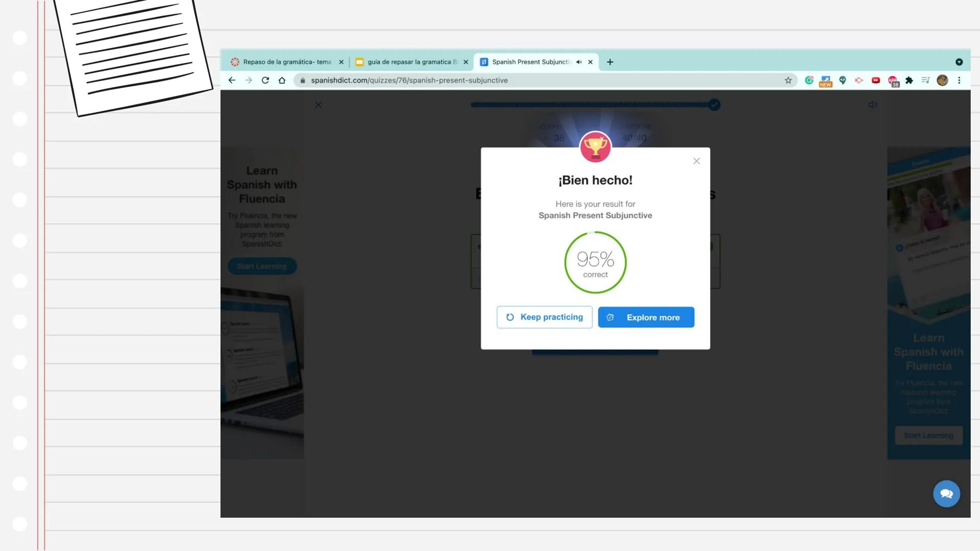This screenshot has width=980, height=551.
Task: Go to the browser home page
Action: click(282, 80)
